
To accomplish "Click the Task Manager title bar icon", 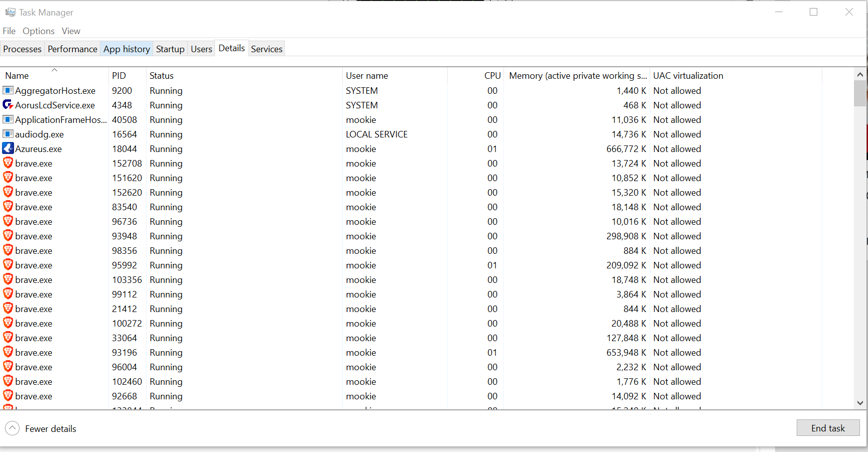I will click(10, 12).
